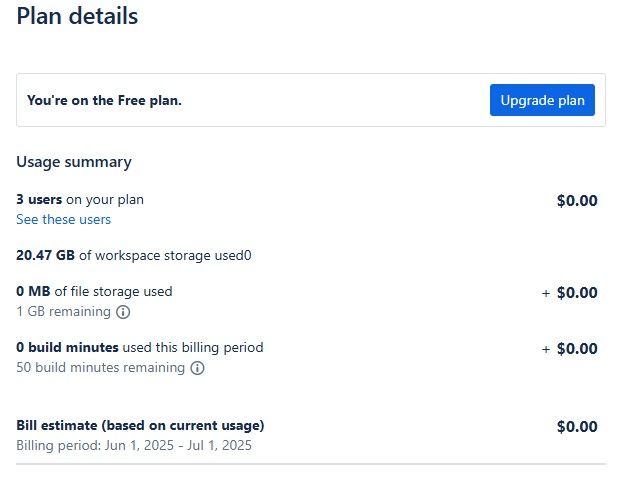
Task: Click the You're on the Free plan message
Action: pyautogui.click(x=104, y=100)
